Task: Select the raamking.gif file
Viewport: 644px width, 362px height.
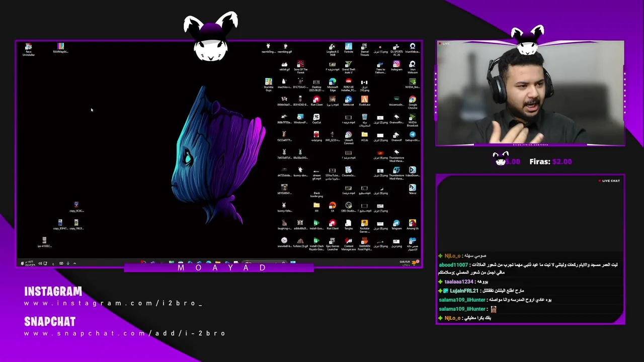Action: click(285, 48)
